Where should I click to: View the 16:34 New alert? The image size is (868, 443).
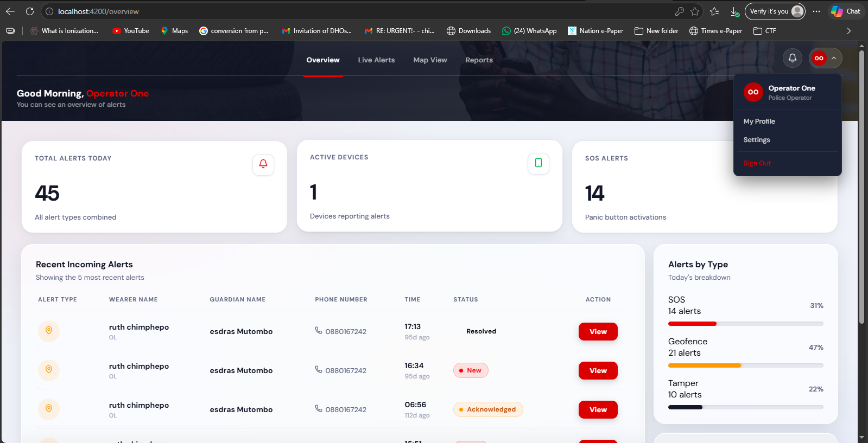pyautogui.click(x=598, y=370)
